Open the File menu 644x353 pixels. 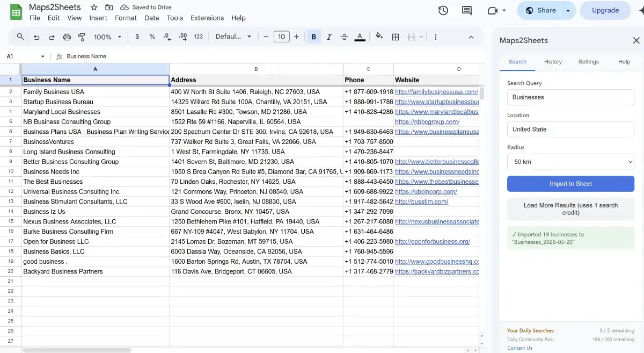point(35,18)
